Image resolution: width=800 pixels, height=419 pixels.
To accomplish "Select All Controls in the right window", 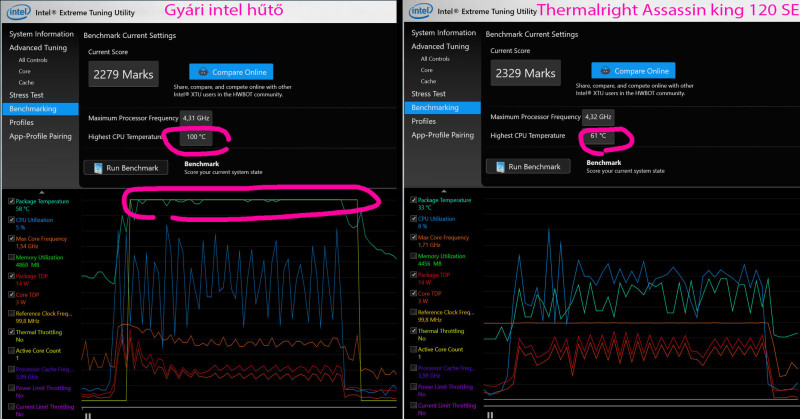I will coord(435,59).
